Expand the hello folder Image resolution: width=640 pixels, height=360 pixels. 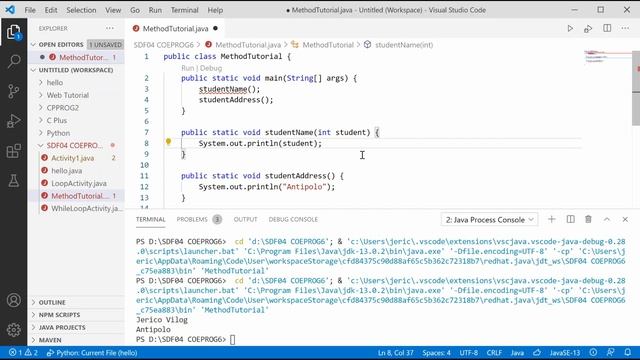click(77, 82)
